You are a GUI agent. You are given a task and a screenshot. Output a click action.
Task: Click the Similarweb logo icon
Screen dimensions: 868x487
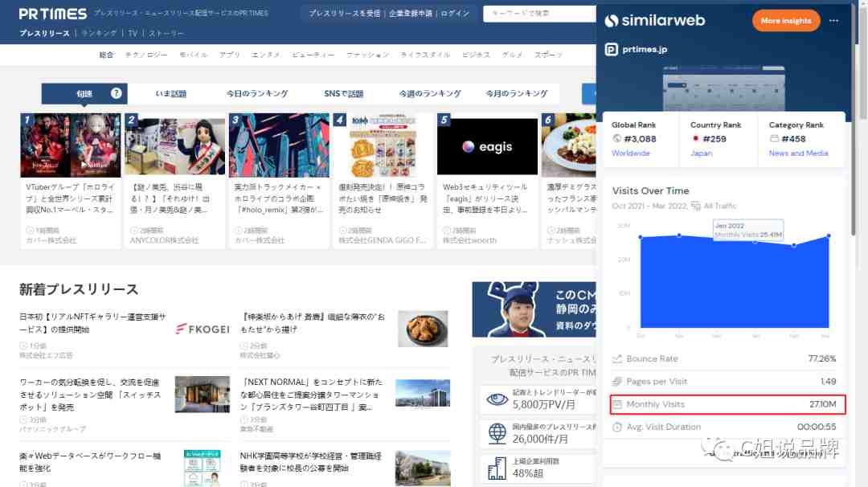click(611, 21)
